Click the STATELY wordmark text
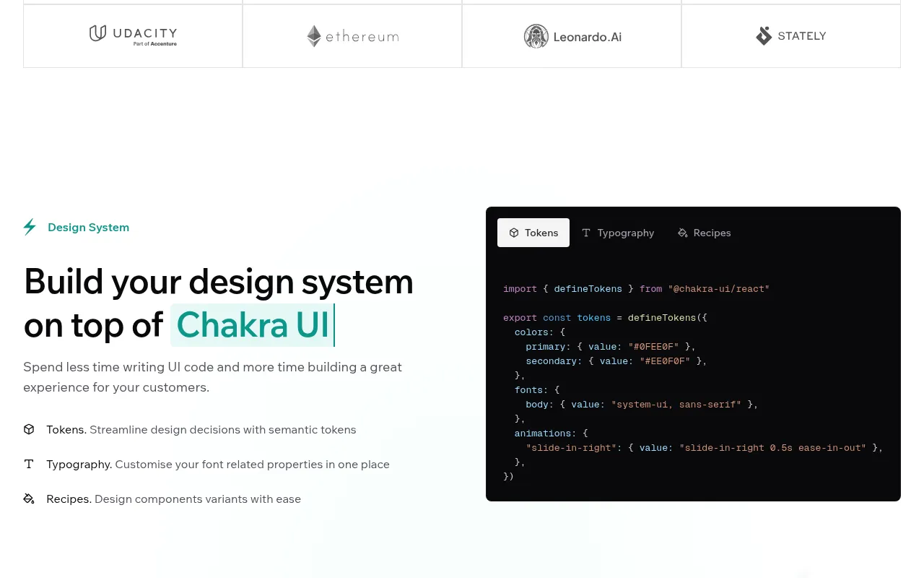This screenshot has width=924, height=578. 802,36
